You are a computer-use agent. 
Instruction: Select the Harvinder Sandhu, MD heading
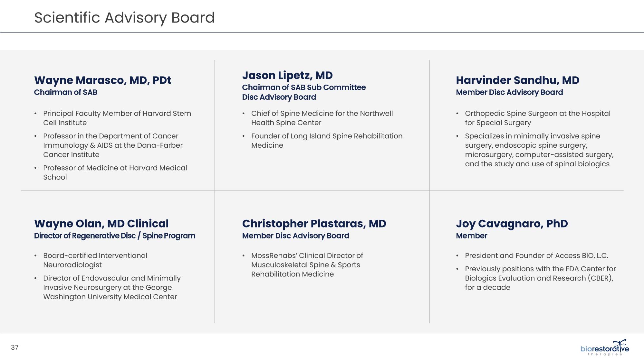coord(517,80)
